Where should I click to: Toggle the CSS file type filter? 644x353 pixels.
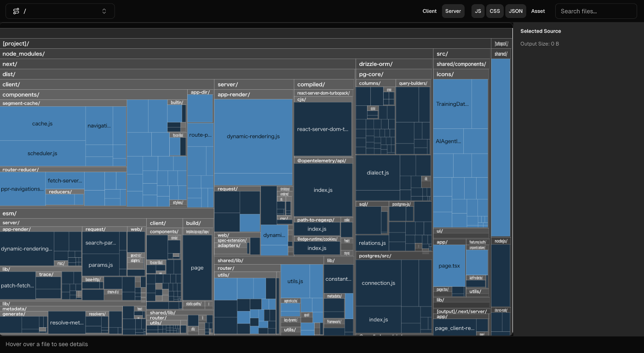click(495, 11)
